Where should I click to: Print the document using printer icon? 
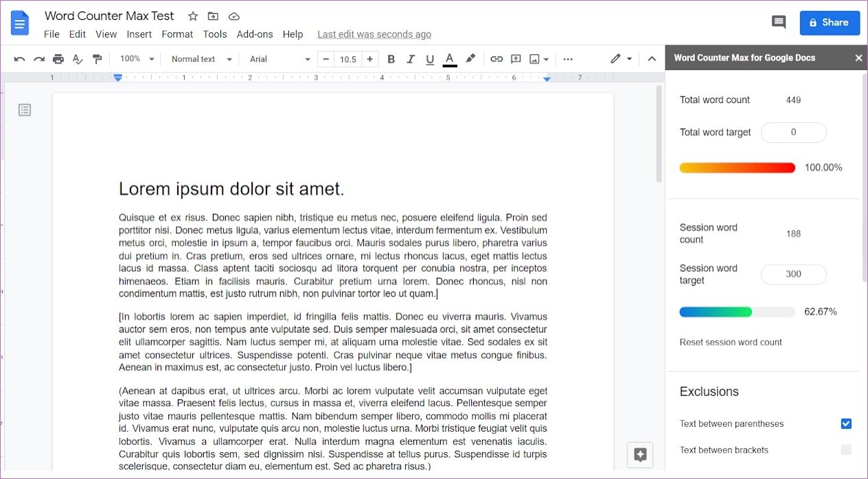click(x=58, y=59)
